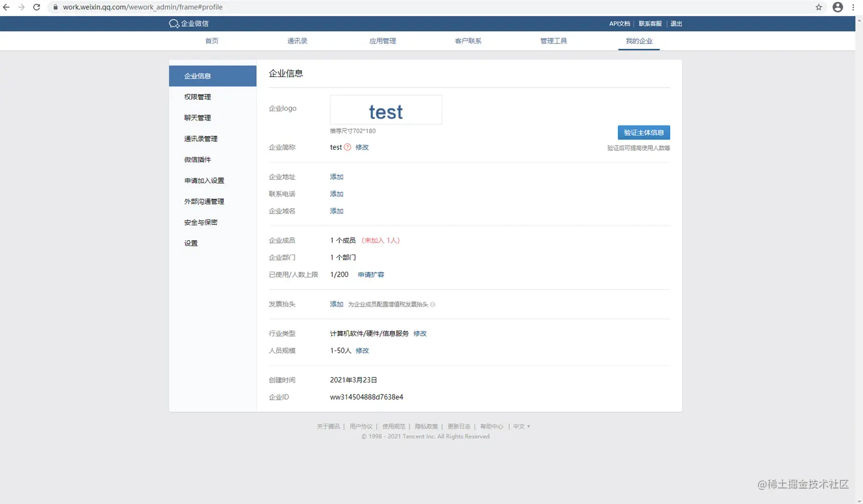Open the Chrome three-dot menu
The width and height of the screenshot is (863, 504).
[x=854, y=6]
